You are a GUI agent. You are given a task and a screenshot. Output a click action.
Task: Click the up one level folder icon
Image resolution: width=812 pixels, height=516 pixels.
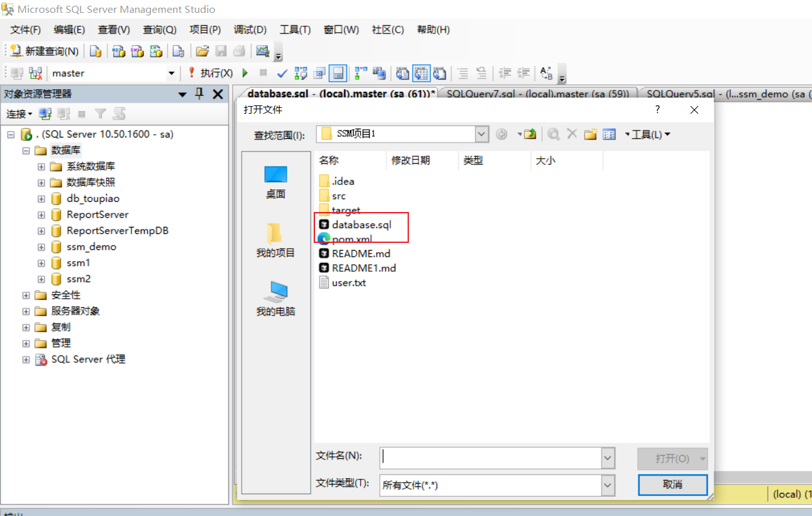tap(530, 134)
